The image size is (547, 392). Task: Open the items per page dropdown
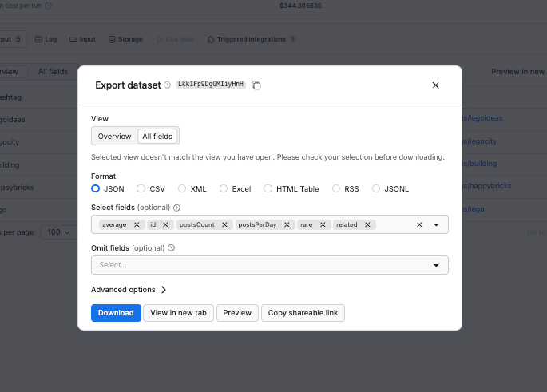[58, 232]
